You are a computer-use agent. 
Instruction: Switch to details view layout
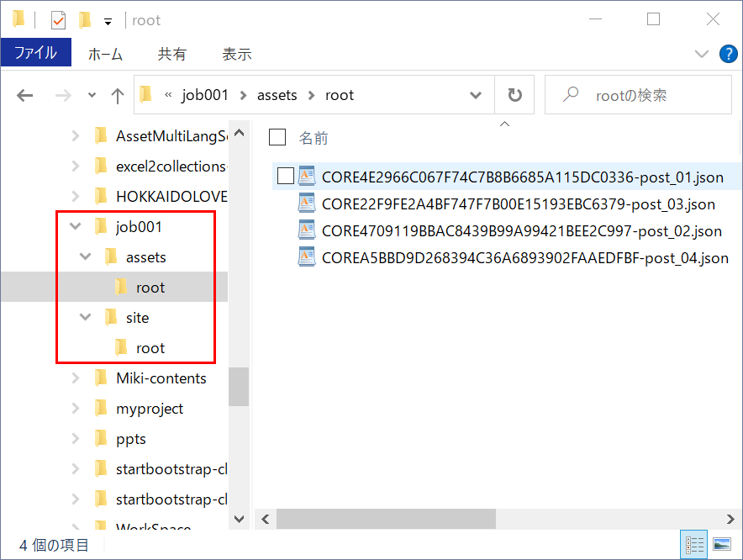[x=693, y=544]
